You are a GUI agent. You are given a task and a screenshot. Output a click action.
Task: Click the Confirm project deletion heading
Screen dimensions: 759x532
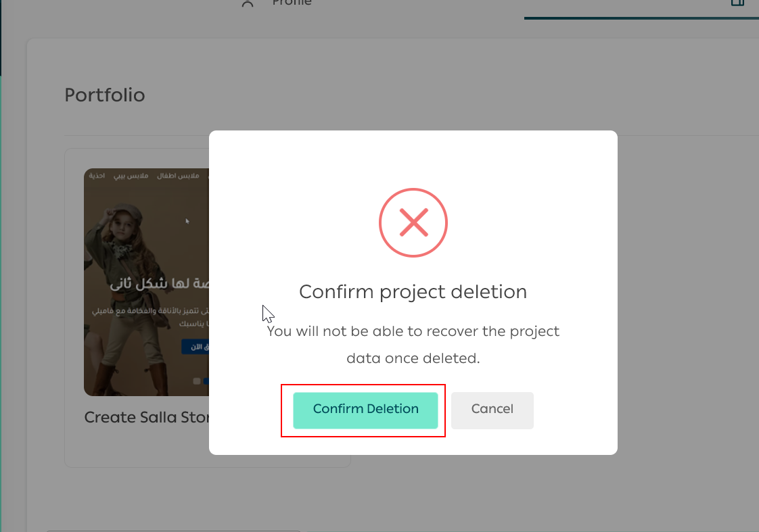click(413, 292)
